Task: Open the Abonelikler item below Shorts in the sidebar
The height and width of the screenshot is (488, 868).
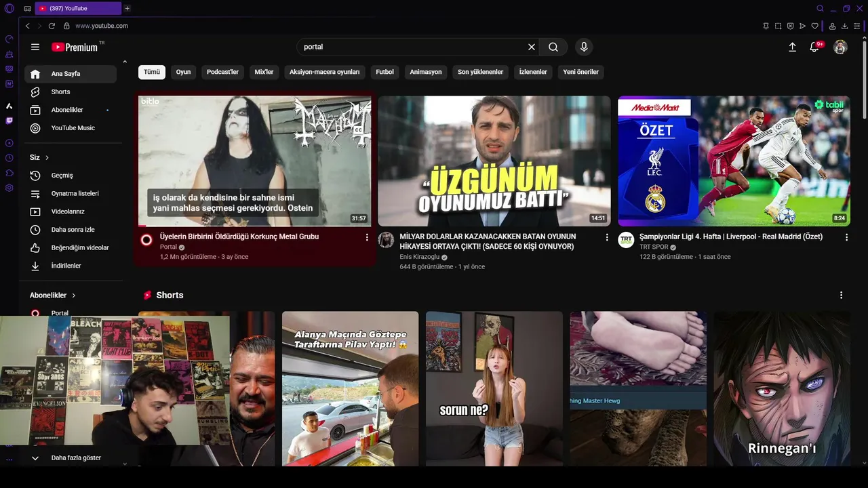Action: (71, 110)
